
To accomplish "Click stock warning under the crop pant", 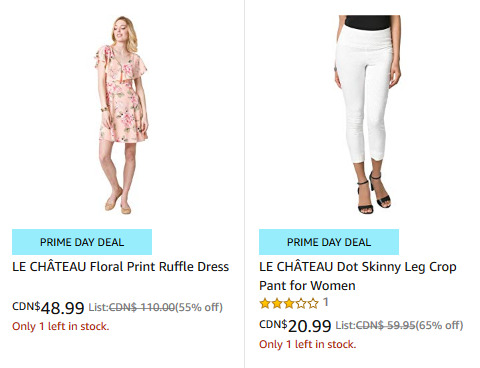I will click(x=308, y=344).
